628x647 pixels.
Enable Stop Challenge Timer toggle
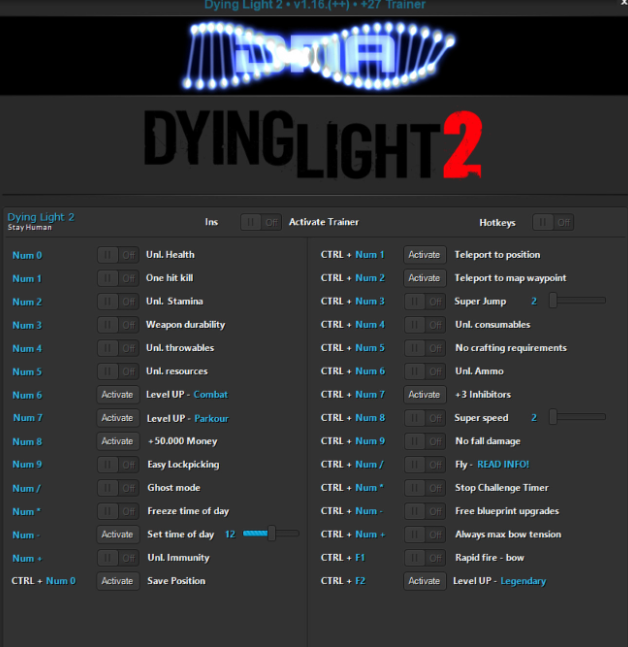(425, 488)
